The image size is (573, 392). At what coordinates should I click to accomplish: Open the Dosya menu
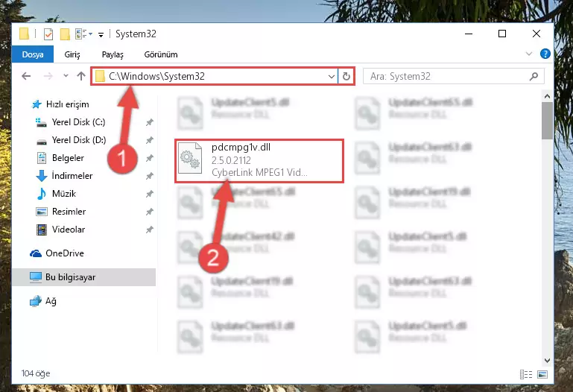pos(33,54)
